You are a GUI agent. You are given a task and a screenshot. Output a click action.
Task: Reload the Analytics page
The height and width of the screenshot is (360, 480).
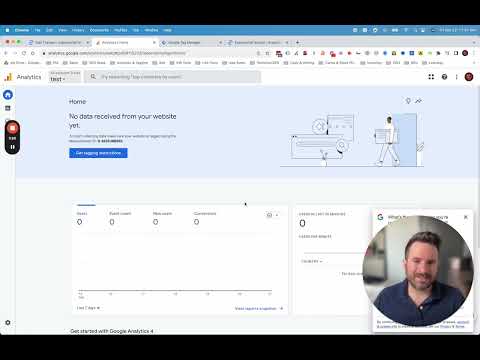click(24, 53)
